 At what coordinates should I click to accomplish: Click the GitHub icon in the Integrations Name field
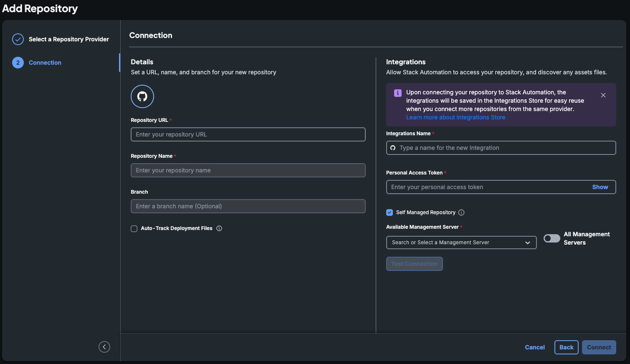(x=393, y=148)
